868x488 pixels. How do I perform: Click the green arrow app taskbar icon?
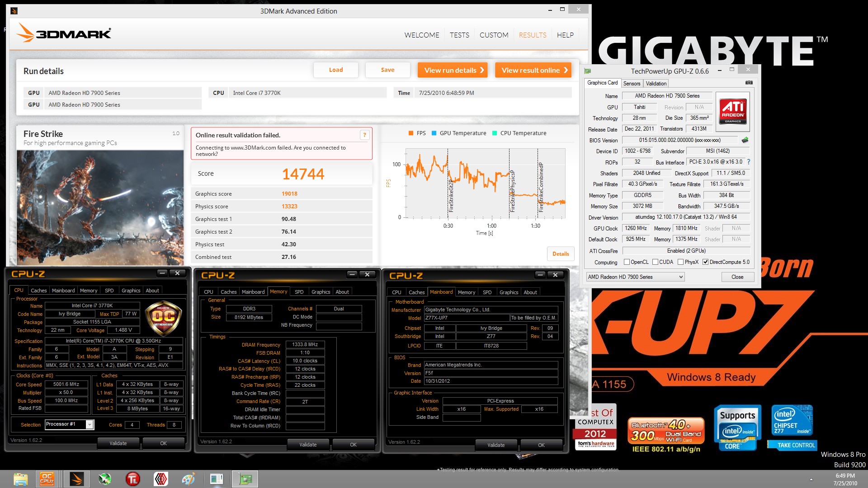(x=105, y=479)
